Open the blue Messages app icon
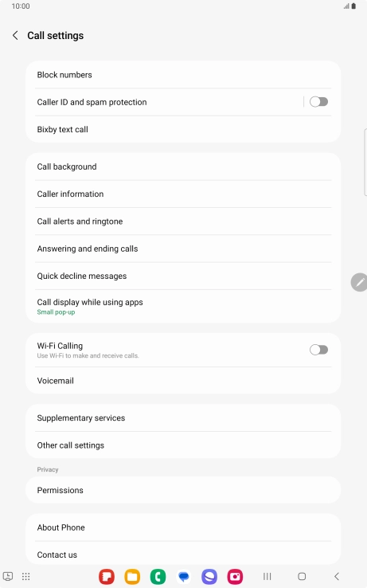 (x=184, y=576)
